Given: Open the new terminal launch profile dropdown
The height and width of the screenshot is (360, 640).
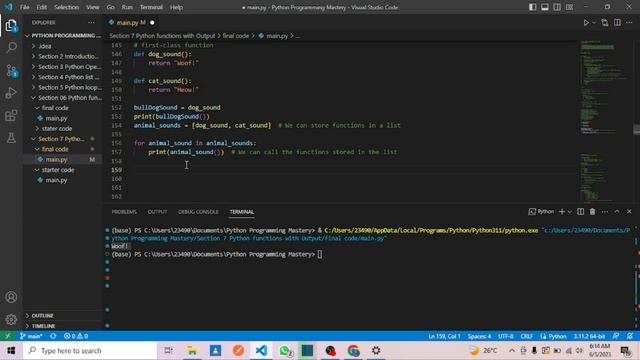Looking at the screenshot, I should [570, 211].
